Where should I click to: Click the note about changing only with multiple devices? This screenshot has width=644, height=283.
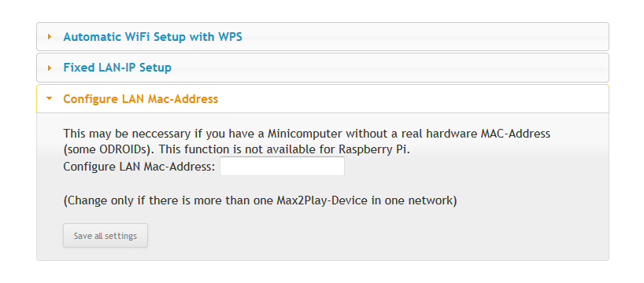coord(260,201)
